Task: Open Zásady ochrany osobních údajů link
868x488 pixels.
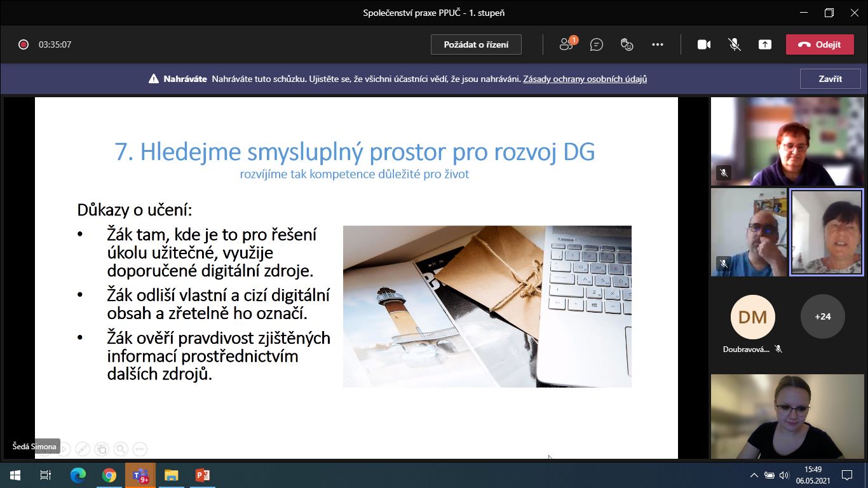Action: [585, 79]
